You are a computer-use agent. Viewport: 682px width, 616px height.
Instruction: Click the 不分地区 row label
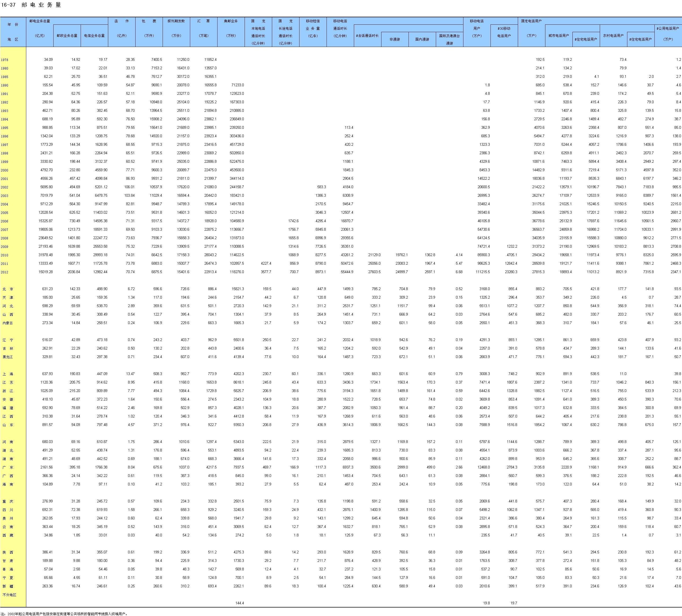click(9, 595)
